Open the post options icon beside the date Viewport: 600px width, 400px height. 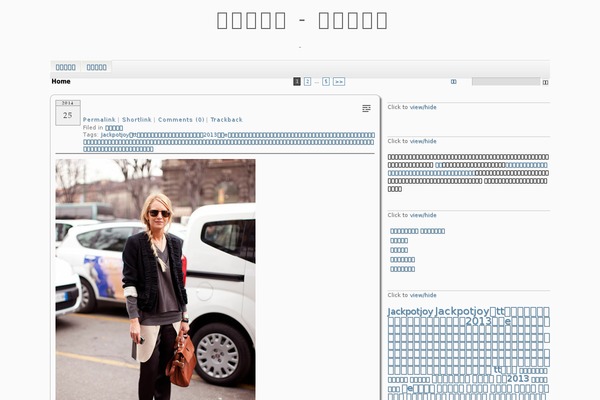tap(366, 108)
